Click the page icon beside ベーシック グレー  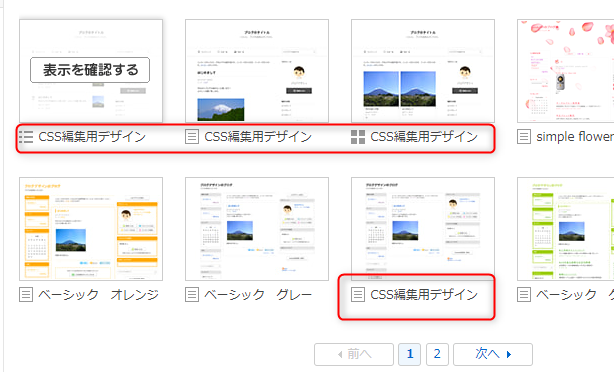pos(192,294)
